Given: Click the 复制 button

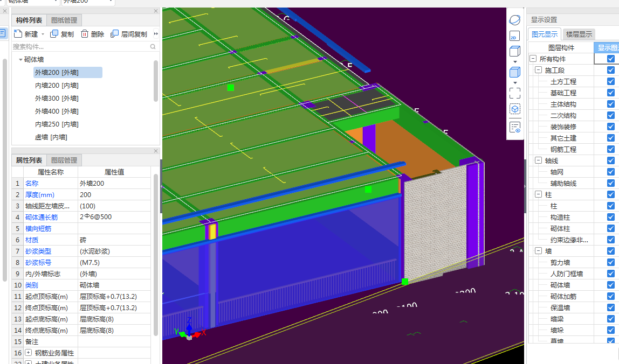Looking at the screenshot, I should [x=62, y=34].
